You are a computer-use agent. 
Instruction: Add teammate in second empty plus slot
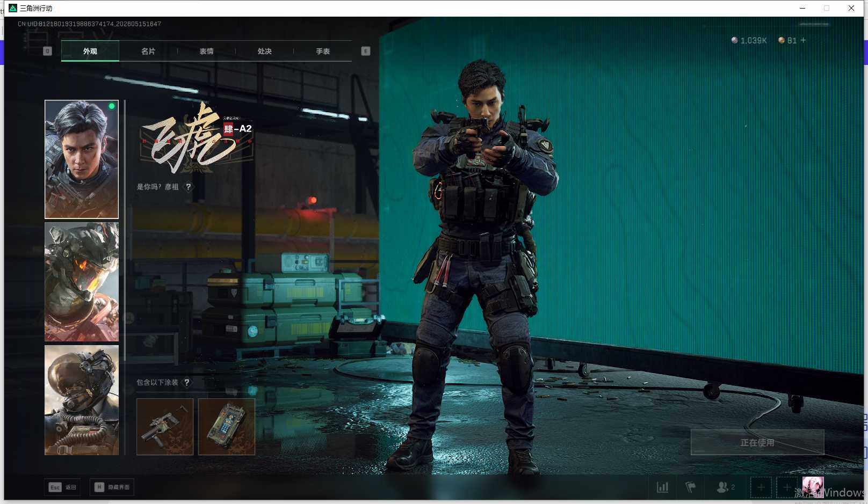tap(787, 487)
